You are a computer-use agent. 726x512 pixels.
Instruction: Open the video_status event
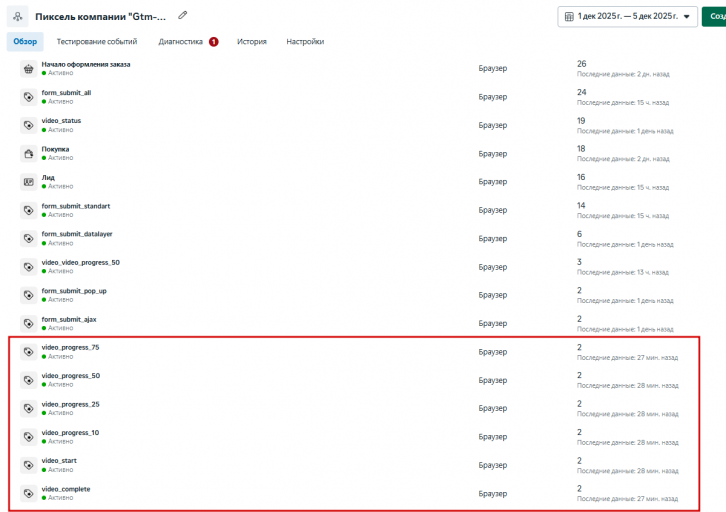pyautogui.click(x=61, y=120)
